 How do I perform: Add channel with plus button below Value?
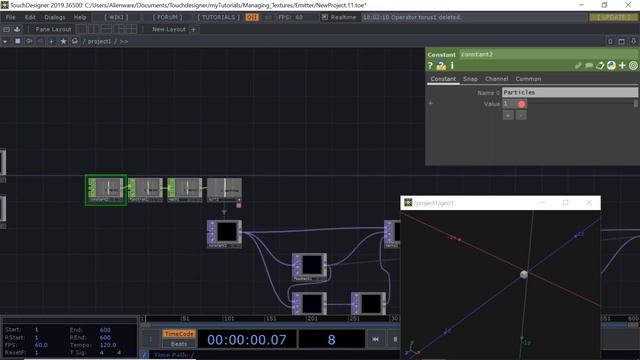tap(508, 116)
